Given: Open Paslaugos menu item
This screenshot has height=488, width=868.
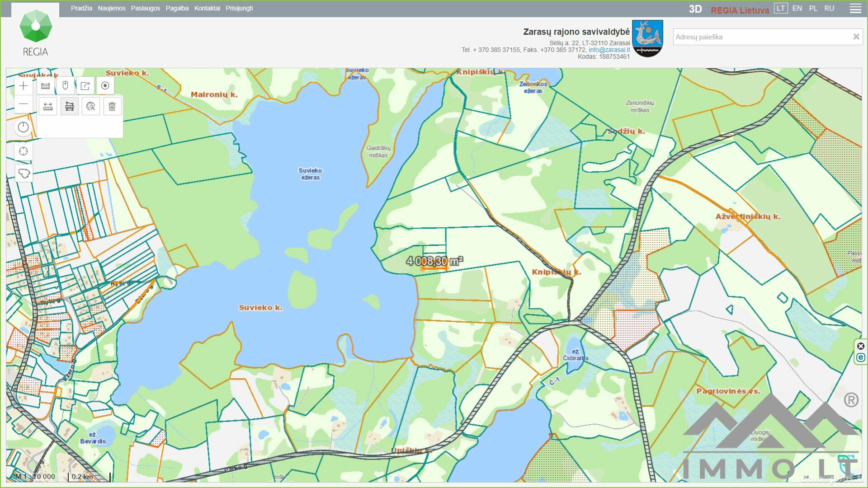Looking at the screenshot, I should (x=146, y=8).
